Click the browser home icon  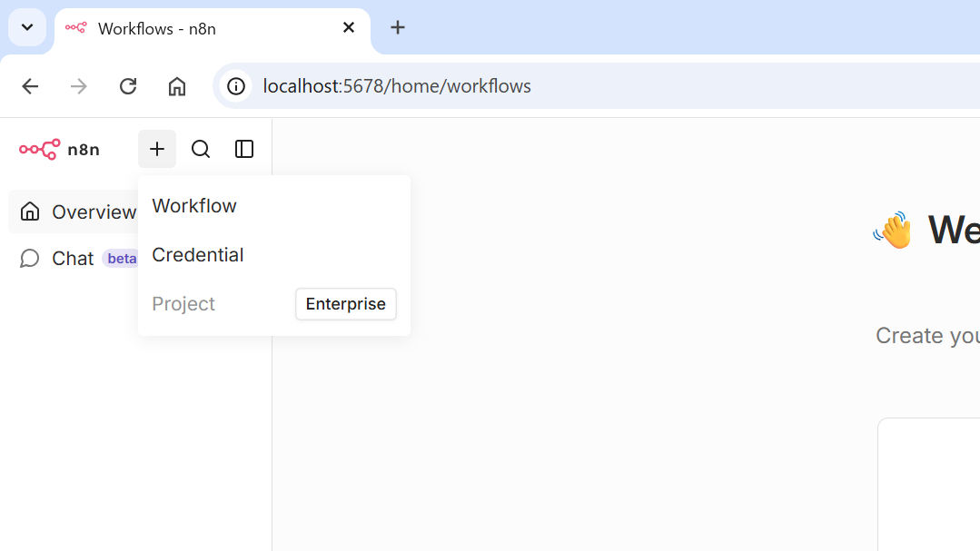point(177,86)
